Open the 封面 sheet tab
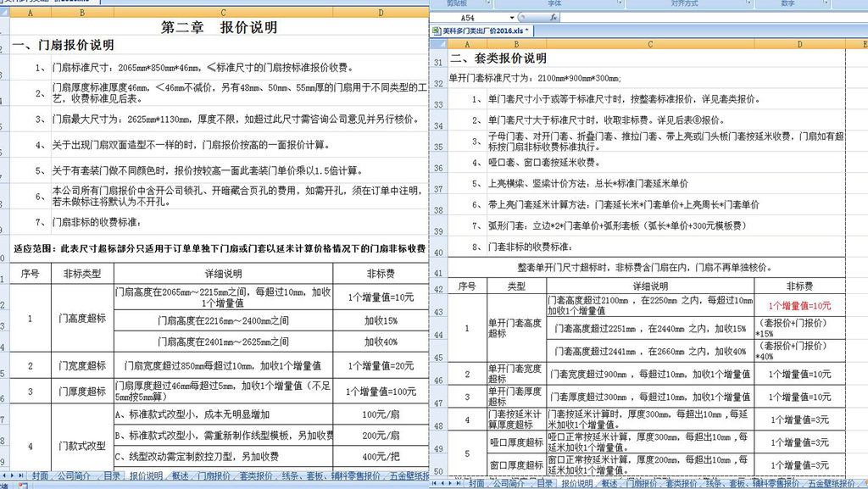Screen dimensions: 868x489 pyautogui.click(x=41, y=478)
